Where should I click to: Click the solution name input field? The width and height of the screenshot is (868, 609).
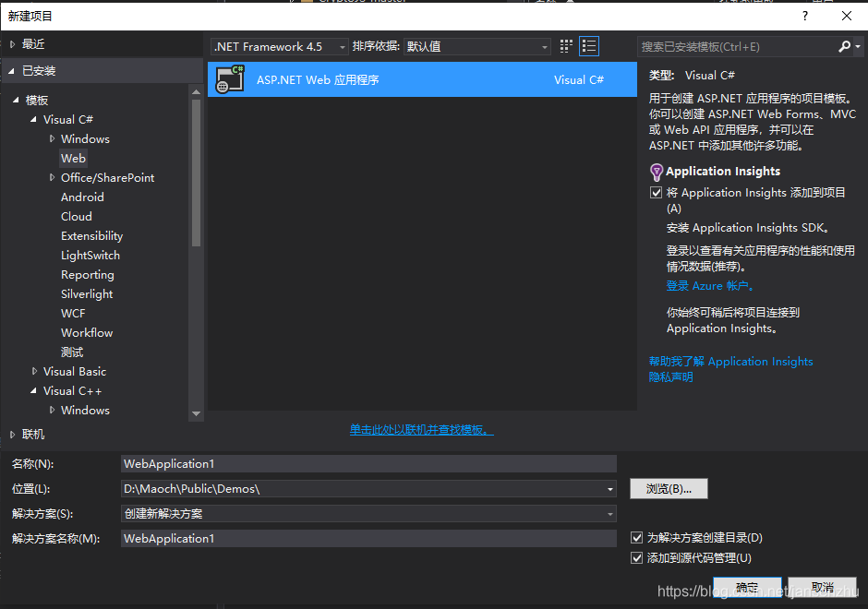pyautogui.click(x=368, y=539)
